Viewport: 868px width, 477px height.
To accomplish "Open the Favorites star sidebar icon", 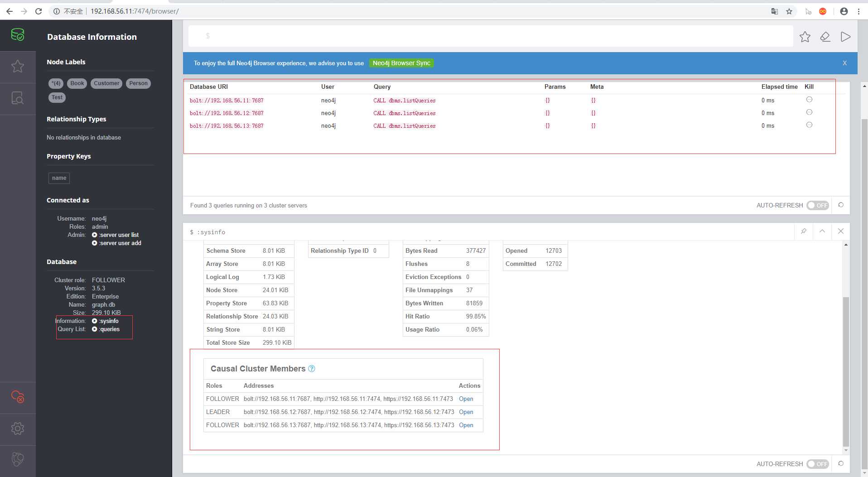I will (x=18, y=67).
